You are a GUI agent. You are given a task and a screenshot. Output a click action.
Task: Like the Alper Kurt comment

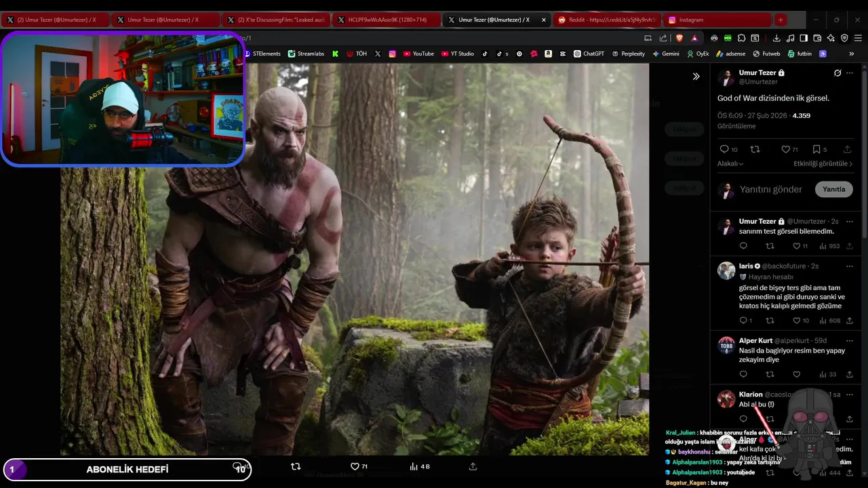pyautogui.click(x=796, y=374)
